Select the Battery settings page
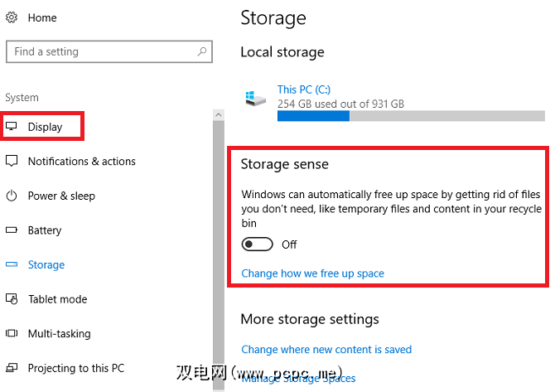 click(x=45, y=230)
